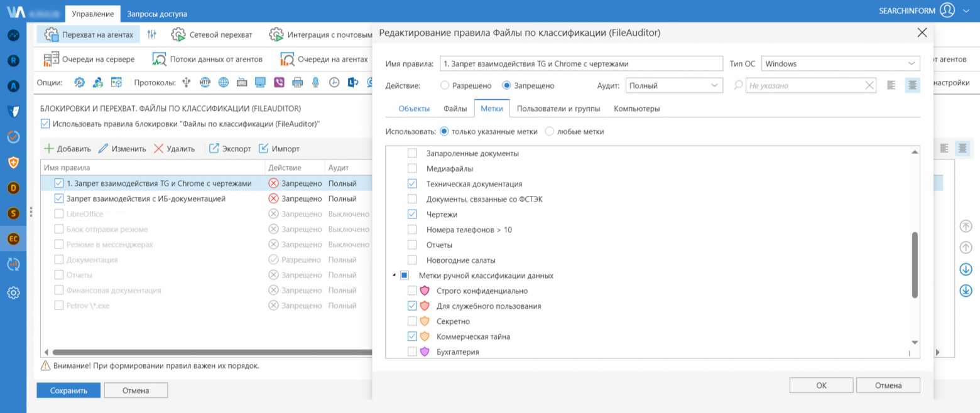Click the OK button in the dialog
Viewport: 980px width, 413px height.
click(x=822, y=385)
